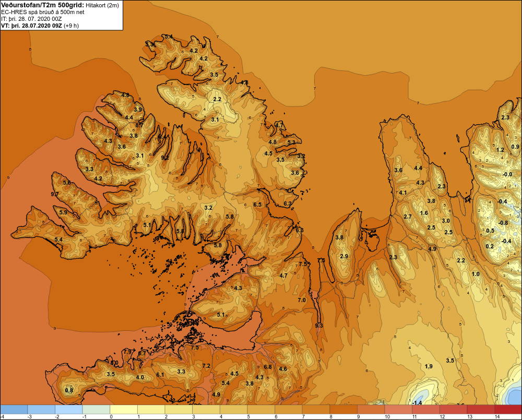Click the 9.2 temperature value
This screenshot has width=522, height=420.
coord(165,158)
